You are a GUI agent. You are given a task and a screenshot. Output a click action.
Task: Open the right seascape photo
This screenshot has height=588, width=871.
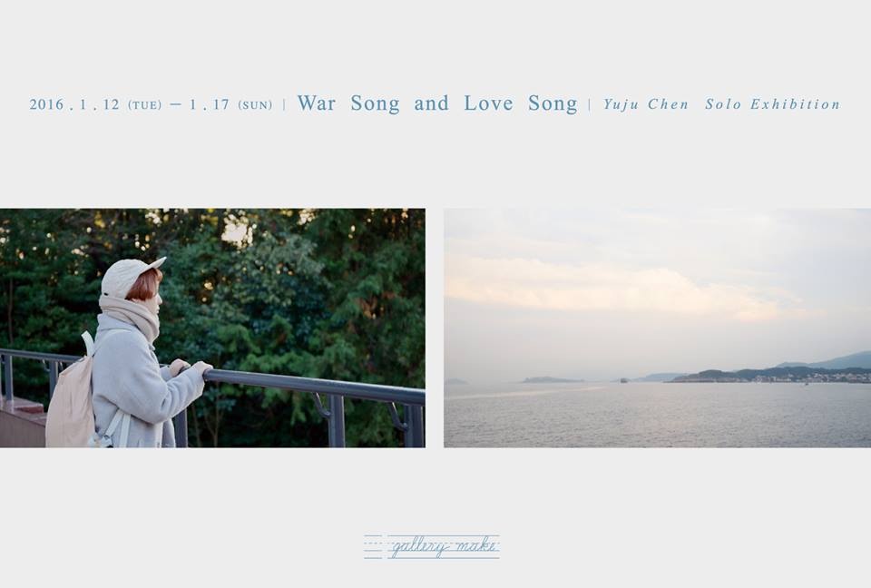[x=657, y=328]
